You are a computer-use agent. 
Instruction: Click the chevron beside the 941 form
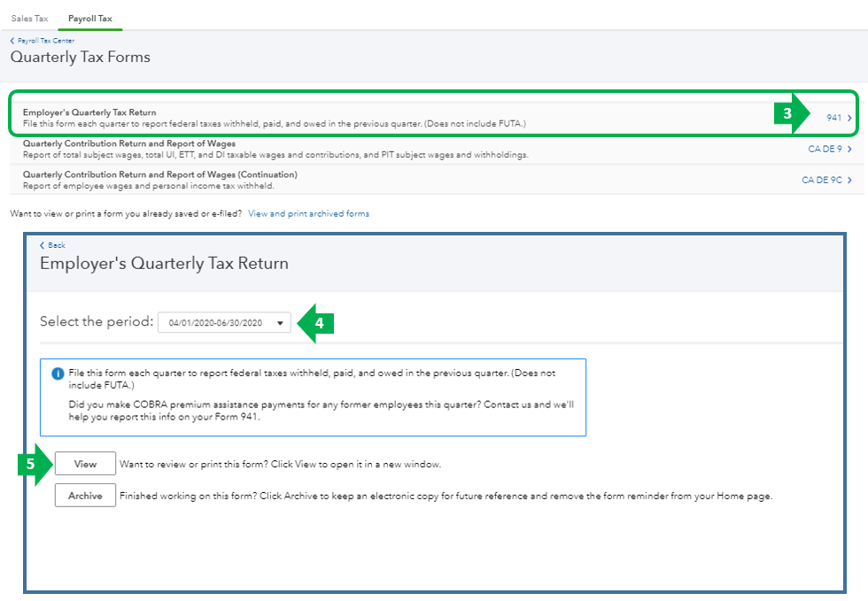pos(849,118)
